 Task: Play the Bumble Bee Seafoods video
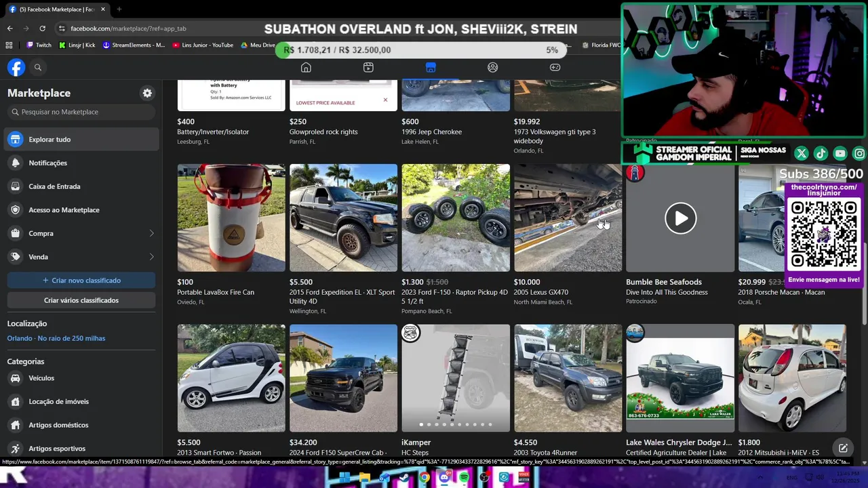coord(680,218)
